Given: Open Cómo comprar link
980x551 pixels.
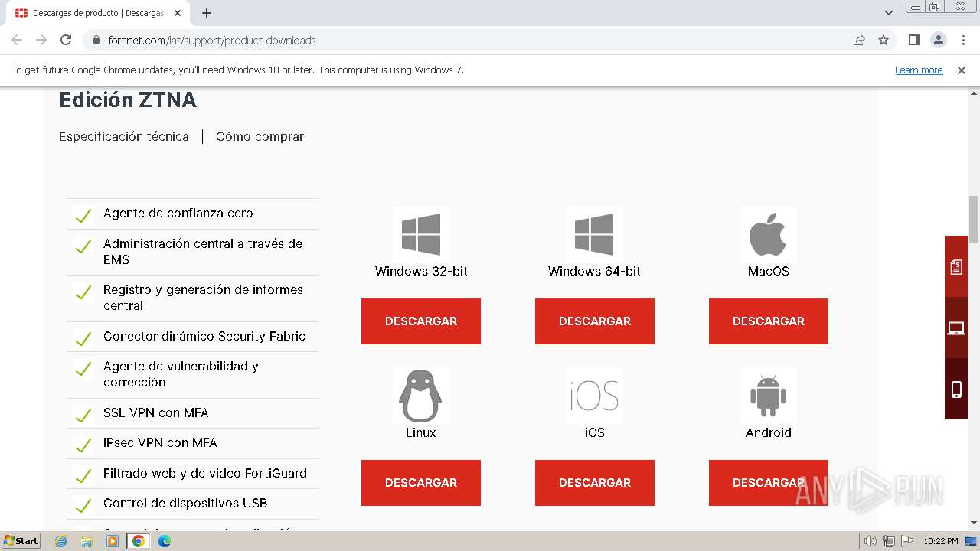Looking at the screenshot, I should click(x=260, y=136).
